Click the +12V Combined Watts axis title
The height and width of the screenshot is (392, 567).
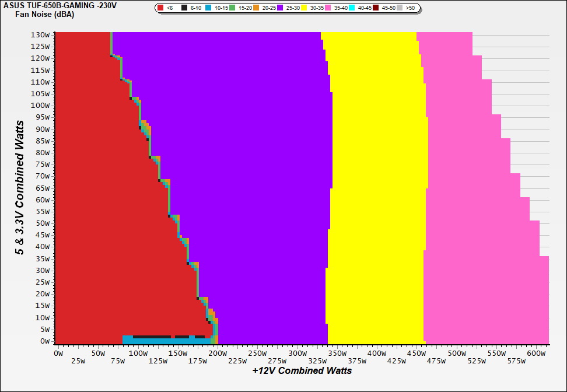click(x=302, y=370)
